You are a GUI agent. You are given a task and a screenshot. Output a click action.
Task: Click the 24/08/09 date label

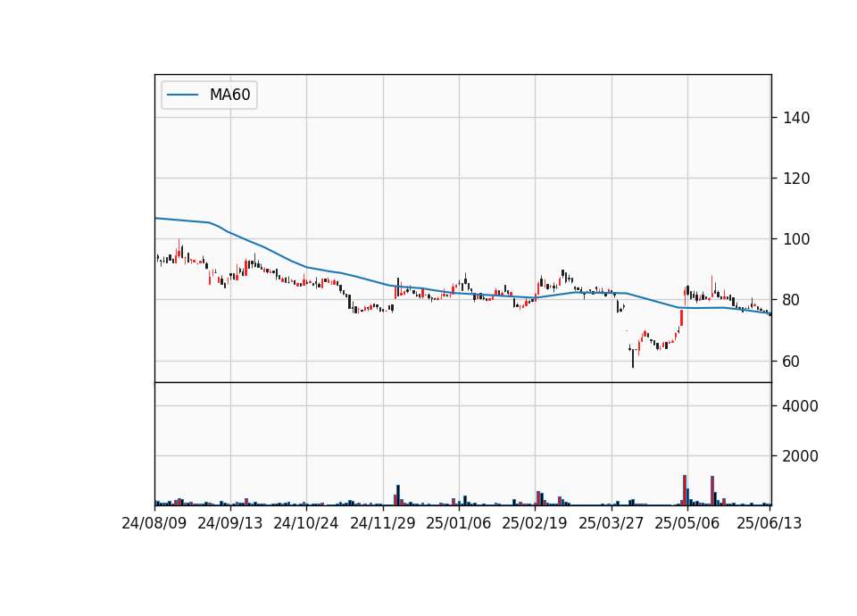(x=154, y=523)
